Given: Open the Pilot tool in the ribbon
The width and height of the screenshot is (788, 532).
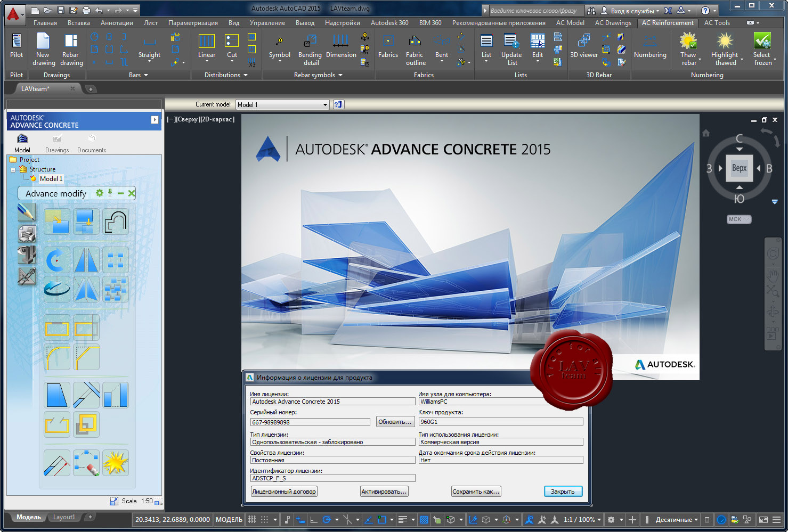Looking at the screenshot, I should point(17,47).
